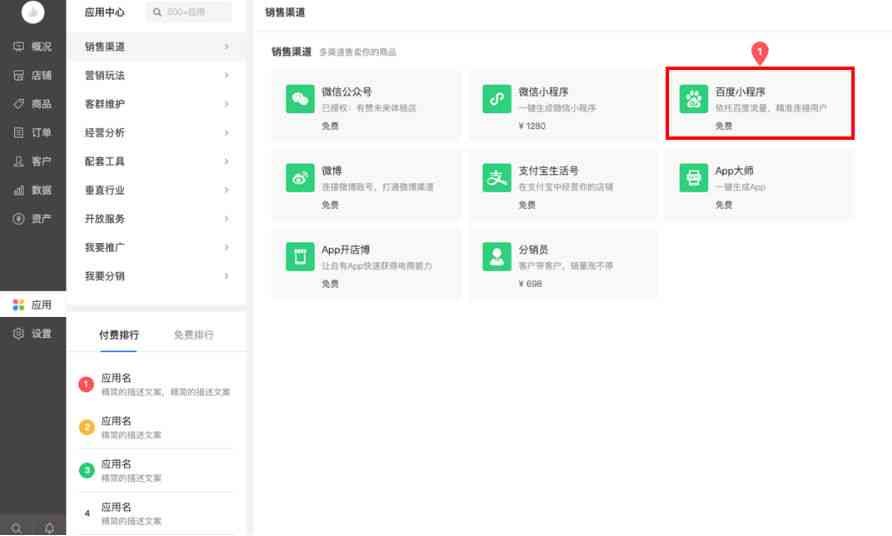Viewport: 892px width, 536px height.
Task: Switch to the 付费排行 tab
Action: coord(119,335)
